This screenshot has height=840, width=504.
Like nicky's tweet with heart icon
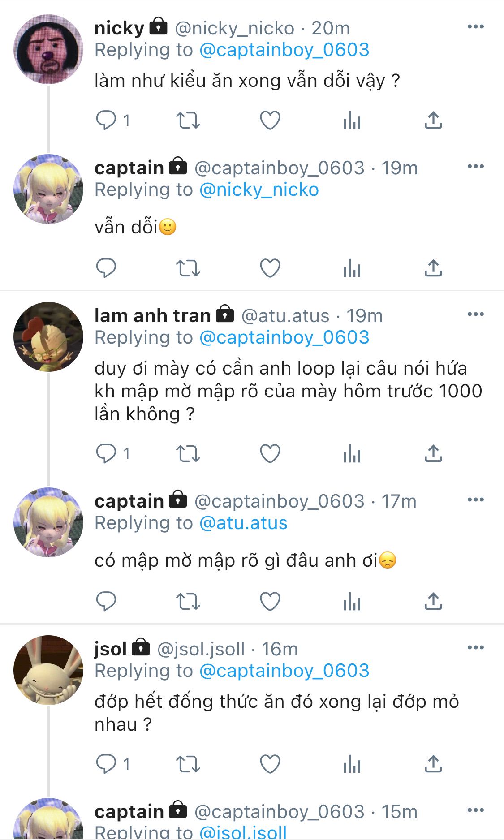[x=270, y=120]
